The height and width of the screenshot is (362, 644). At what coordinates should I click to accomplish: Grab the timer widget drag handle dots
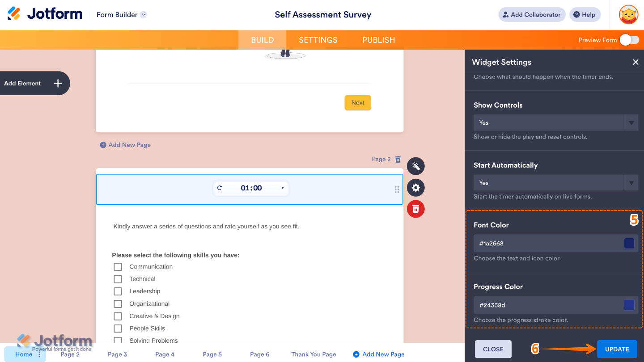click(x=397, y=189)
